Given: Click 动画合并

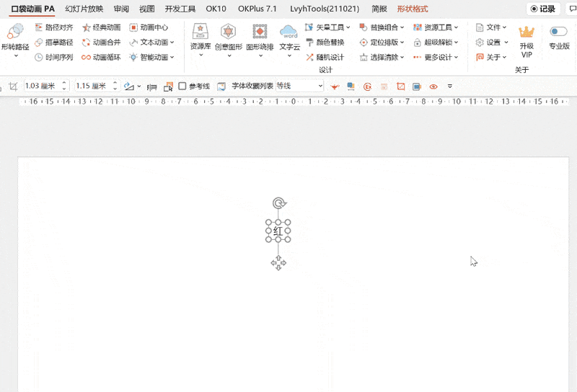Looking at the screenshot, I should (102, 43).
